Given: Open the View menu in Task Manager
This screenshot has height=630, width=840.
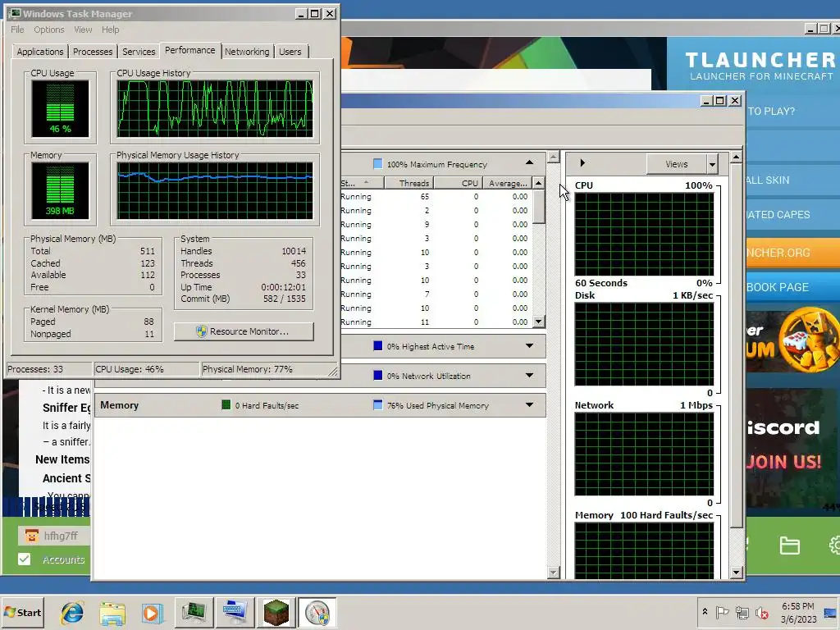Looking at the screenshot, I should (x=83, y=30).
